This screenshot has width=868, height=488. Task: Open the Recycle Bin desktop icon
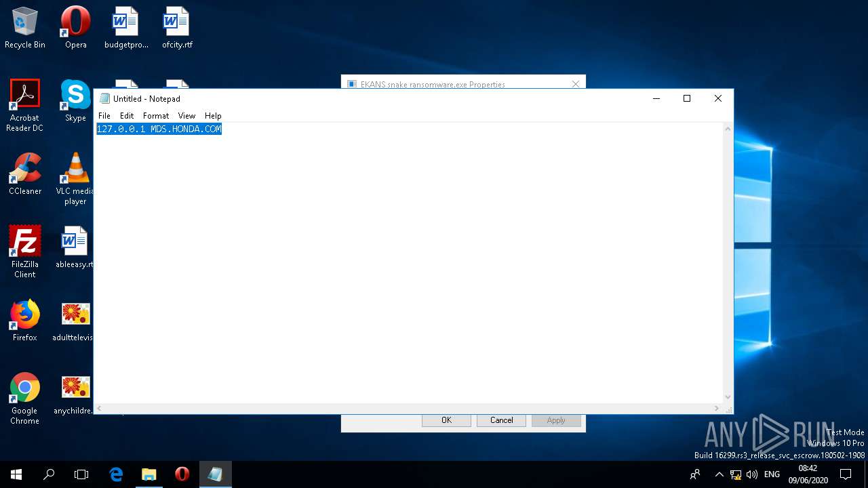25,27
